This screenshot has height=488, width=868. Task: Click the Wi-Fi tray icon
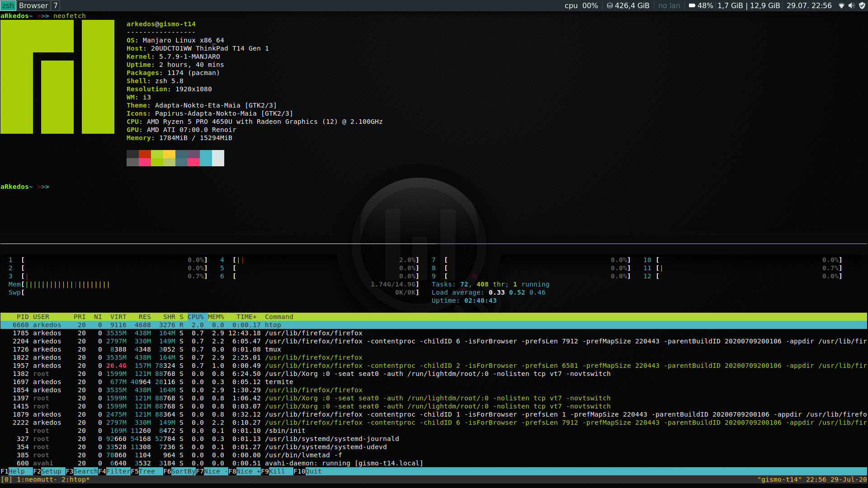[841, 6]
